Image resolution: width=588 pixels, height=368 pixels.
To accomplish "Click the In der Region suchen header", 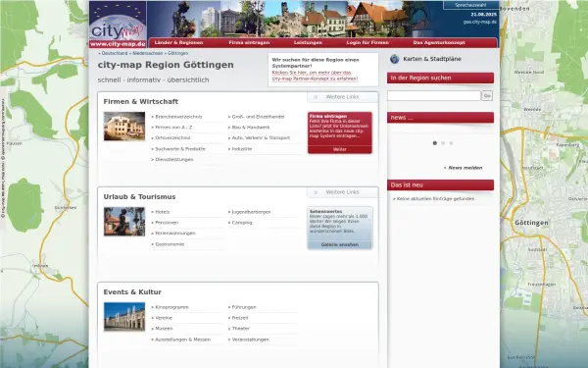I will click(x=440, y=78).
